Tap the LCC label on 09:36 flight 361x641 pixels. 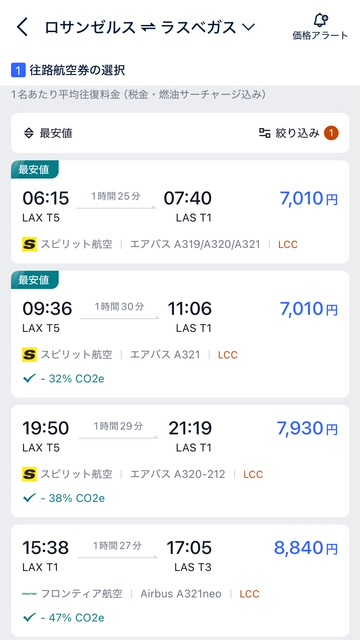tap(228, 355)
